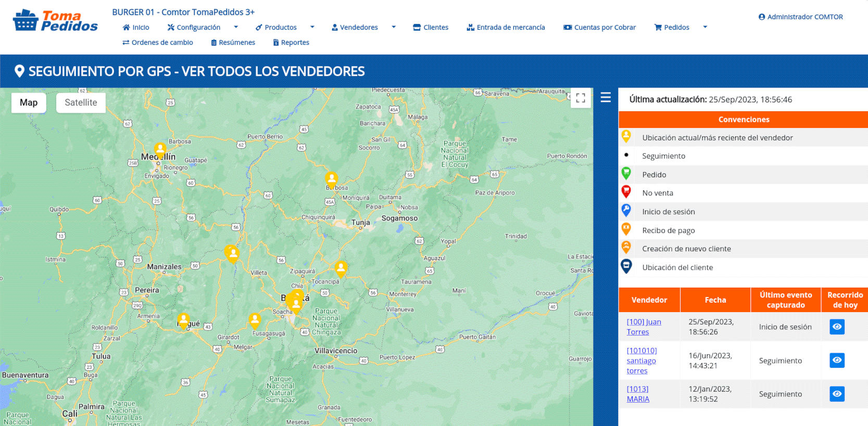Open the Clientes menu item

tap(431, 28)
